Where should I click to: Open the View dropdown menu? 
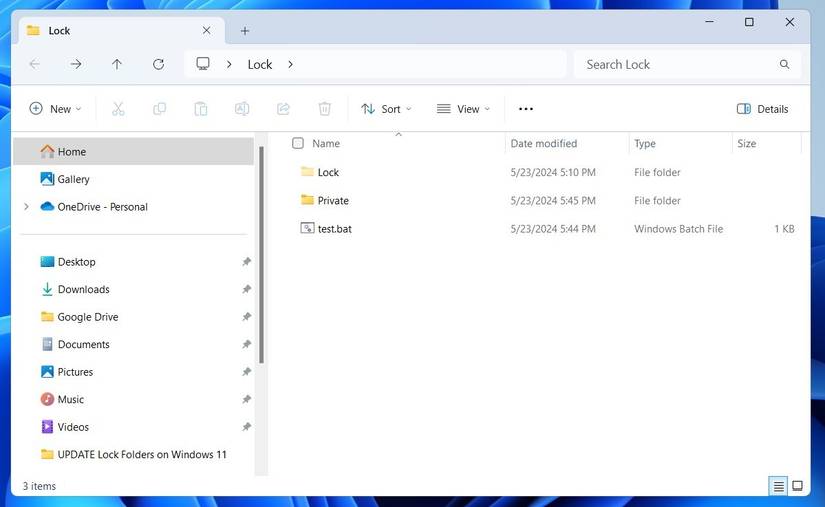tap(463, 109)
